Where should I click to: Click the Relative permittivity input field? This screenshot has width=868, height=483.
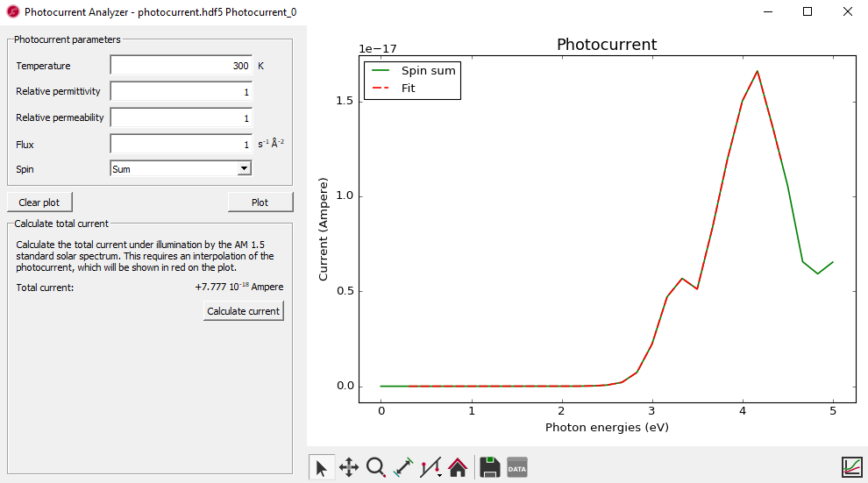point(181,91)
